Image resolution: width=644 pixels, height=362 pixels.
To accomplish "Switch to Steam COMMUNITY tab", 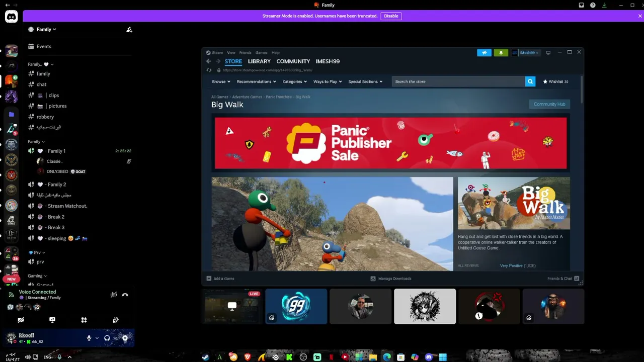I will tap(293, 61).
